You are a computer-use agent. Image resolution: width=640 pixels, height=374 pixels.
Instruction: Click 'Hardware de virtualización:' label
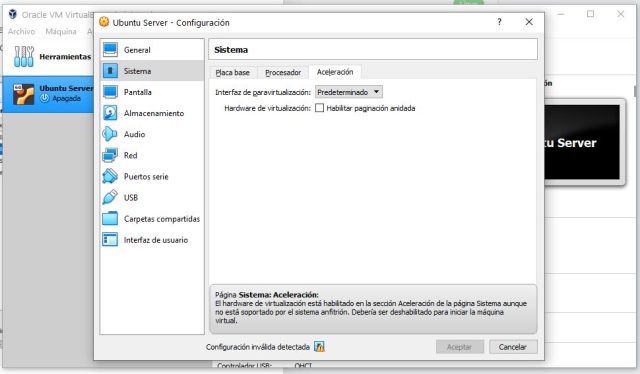[267, 108]
